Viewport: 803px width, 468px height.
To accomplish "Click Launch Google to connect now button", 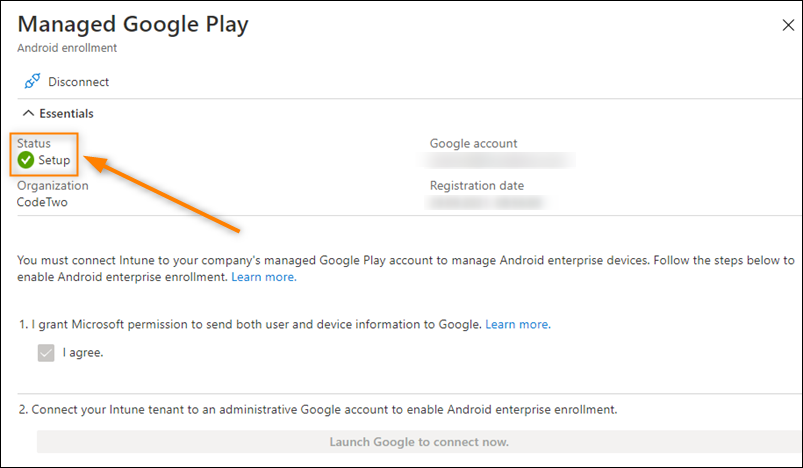I will (419, 442).
